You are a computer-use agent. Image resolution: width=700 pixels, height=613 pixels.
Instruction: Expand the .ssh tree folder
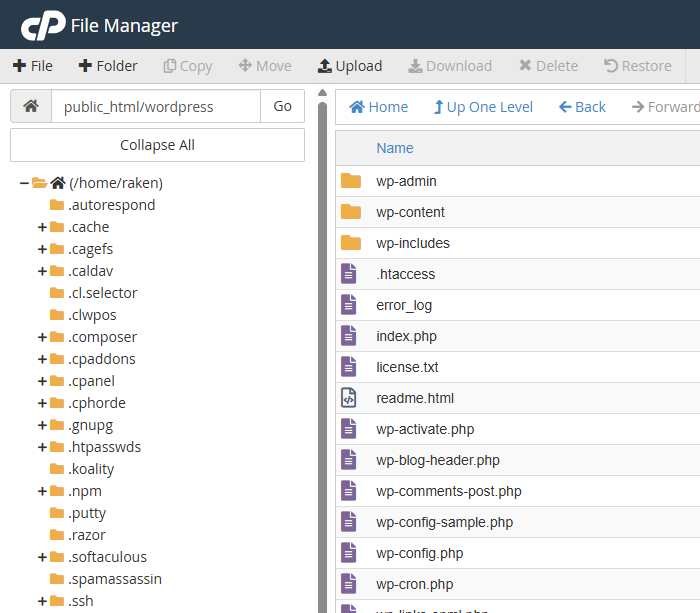tap(42, 601)
